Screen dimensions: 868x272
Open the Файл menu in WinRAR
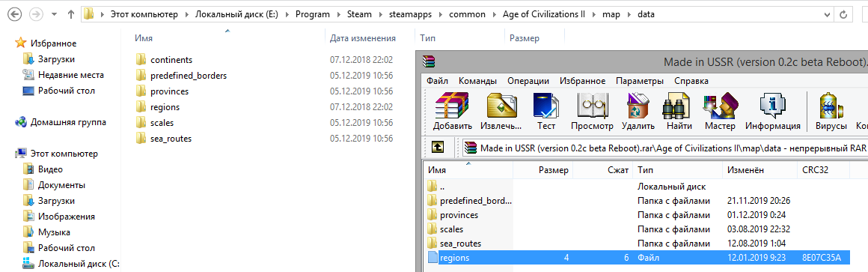[437, 81]
